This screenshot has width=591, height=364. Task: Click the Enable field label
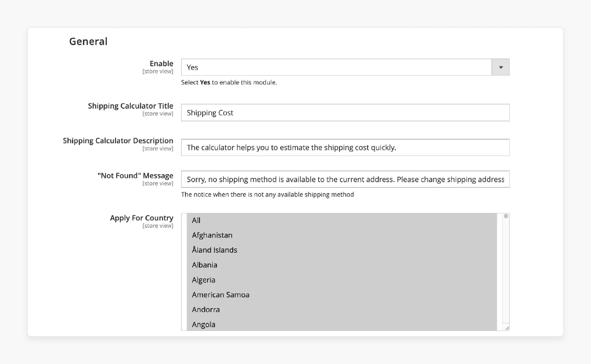click(161, 64)
